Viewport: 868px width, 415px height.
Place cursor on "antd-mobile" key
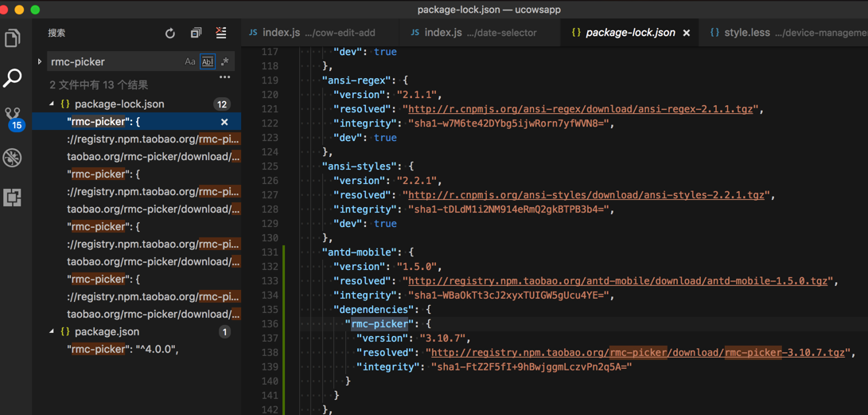coord(360,252)
